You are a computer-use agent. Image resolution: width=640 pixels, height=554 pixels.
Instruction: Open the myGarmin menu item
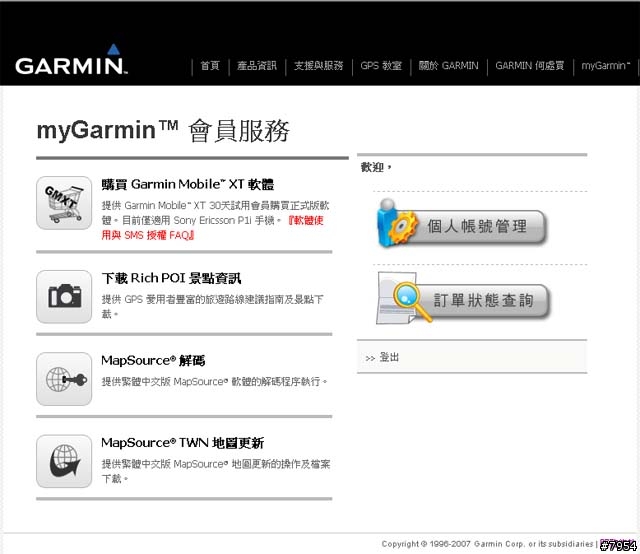click(x=606, y=65)
